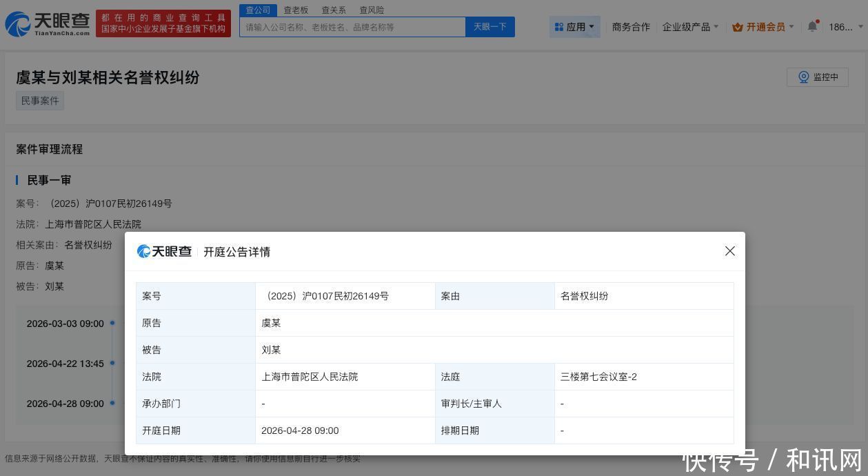Click the 民事案件 tag

[x=40, y=101]
